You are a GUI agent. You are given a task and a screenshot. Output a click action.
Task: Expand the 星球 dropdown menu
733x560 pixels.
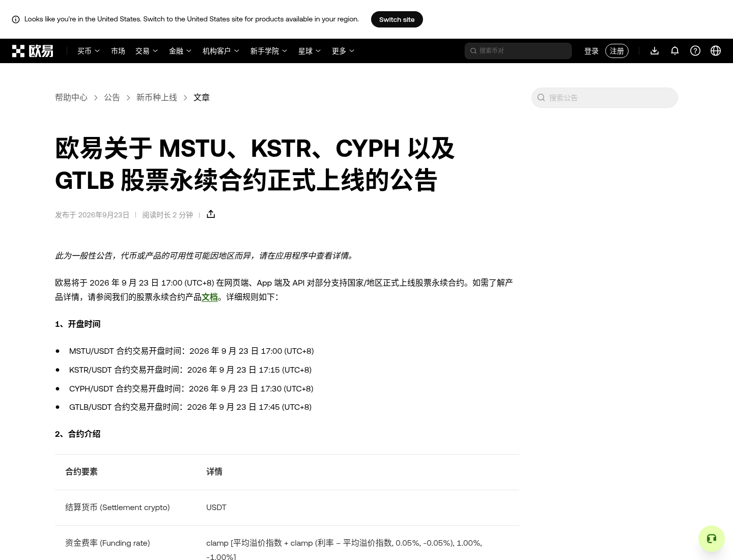coord(309,51)
